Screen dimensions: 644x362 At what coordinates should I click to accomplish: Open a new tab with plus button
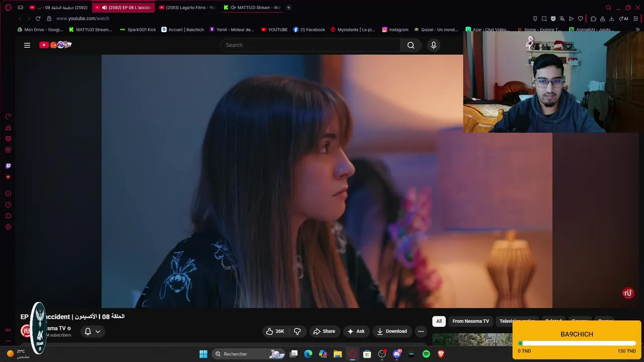pyautogui.click(x=288, y=8)
